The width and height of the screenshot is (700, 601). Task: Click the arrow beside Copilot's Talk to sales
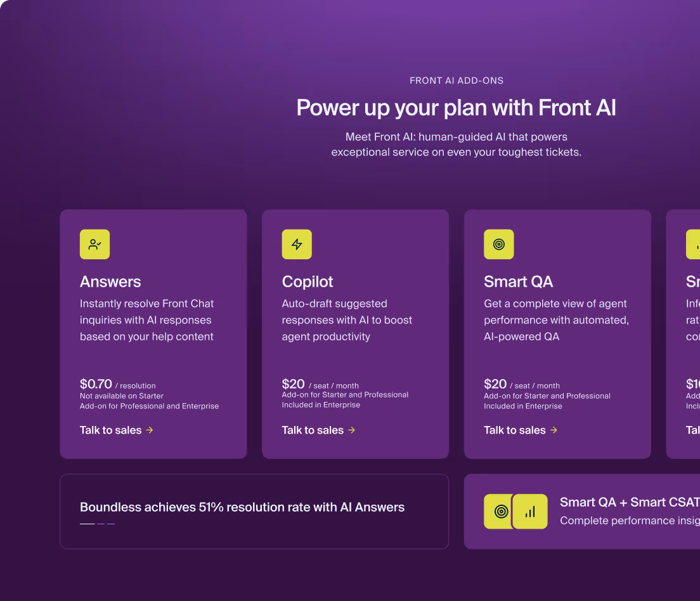351,430
